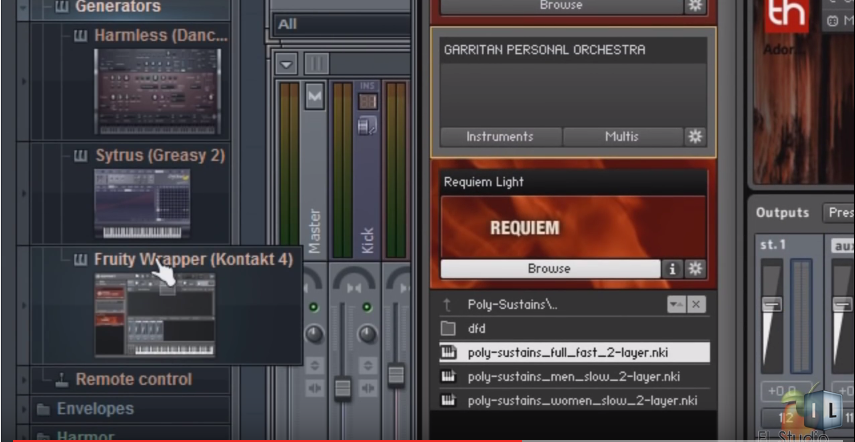Open the Outputs Presets menu
Screen dimensions: 855x442
pos(839,213)
